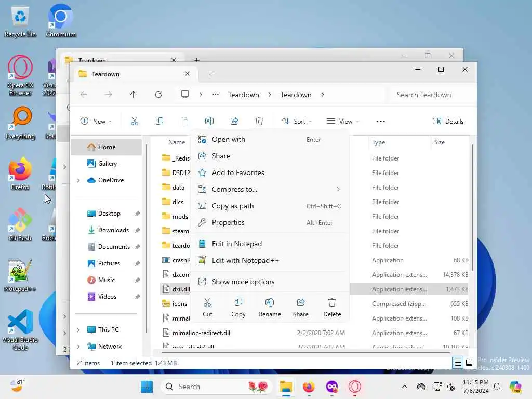Click the This PC monitor icon in address bar

pyautogui.click(x=185, y=95)
